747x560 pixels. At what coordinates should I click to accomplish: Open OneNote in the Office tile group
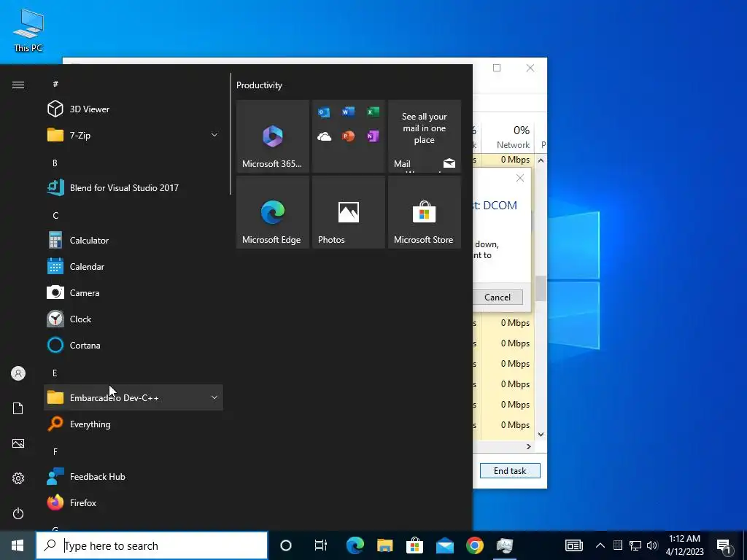[x=373, y=136]
